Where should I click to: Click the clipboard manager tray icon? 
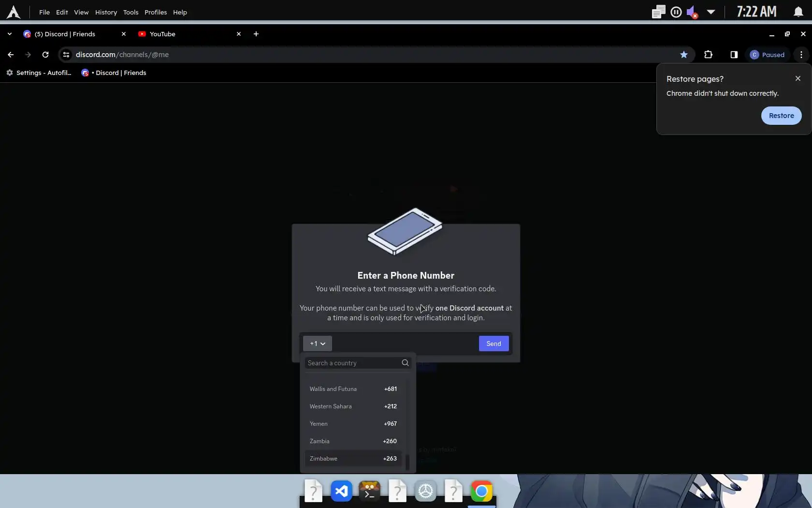click(658, 12)
